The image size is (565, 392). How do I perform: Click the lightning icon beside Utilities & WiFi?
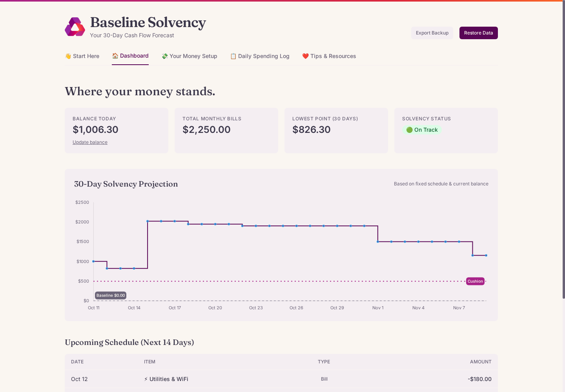click(146, 379)
